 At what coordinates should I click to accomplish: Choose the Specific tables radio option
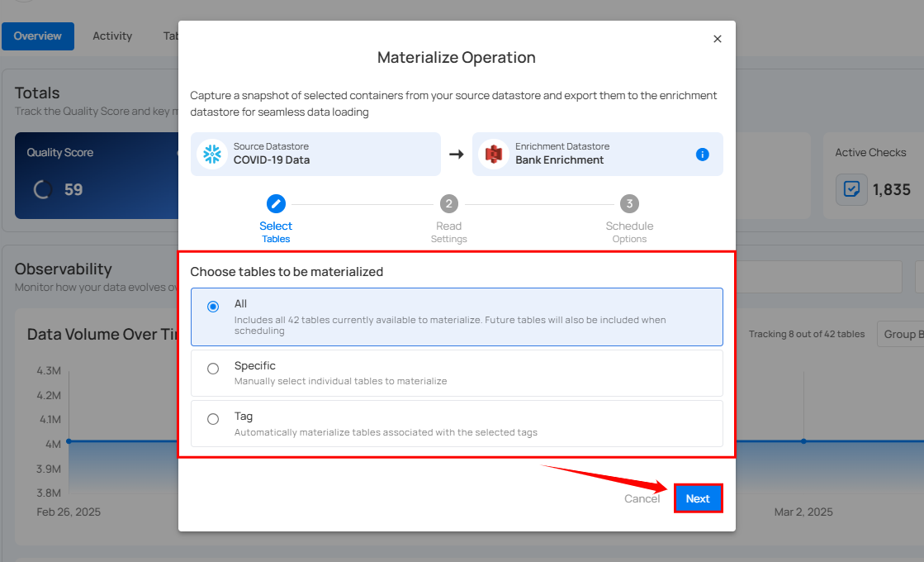pos(213,369)
